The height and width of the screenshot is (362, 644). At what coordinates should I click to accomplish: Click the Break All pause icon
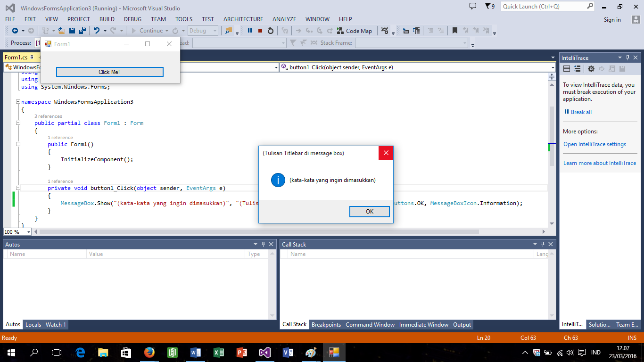pos(250,31)
